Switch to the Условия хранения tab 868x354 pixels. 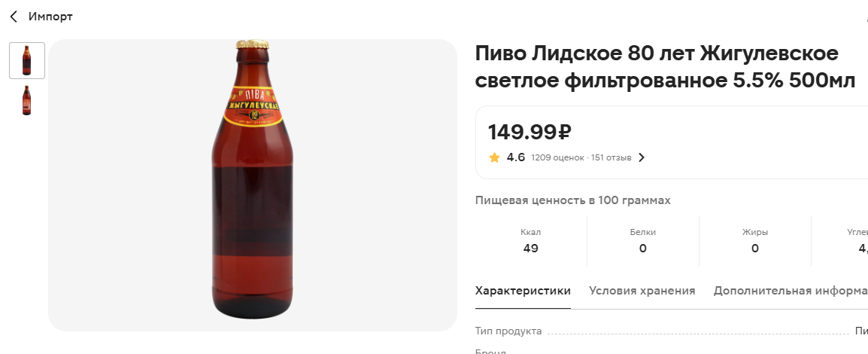tap(642, 291)
